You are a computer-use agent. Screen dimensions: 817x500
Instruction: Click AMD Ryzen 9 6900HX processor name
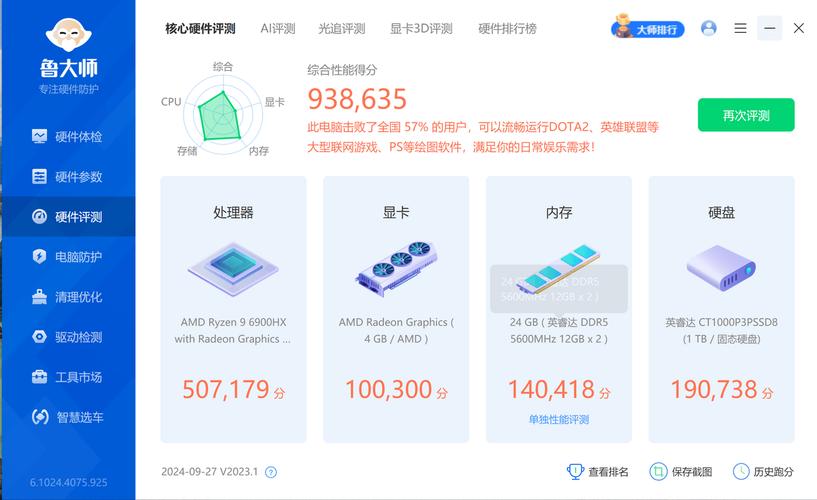[x=233, y=331]
